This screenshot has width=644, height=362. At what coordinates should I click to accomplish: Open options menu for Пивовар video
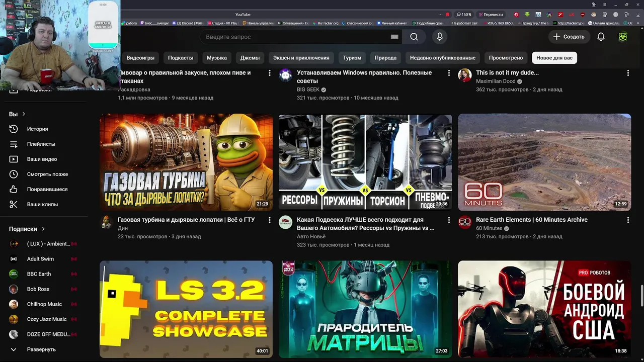click(x=270, y=73)
